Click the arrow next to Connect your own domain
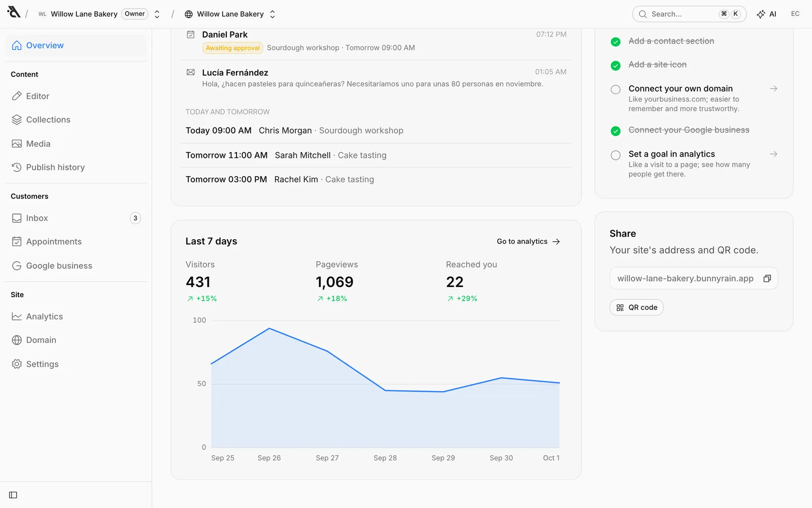The width and height of the screenshot is (812, 508). pos(773,88)
